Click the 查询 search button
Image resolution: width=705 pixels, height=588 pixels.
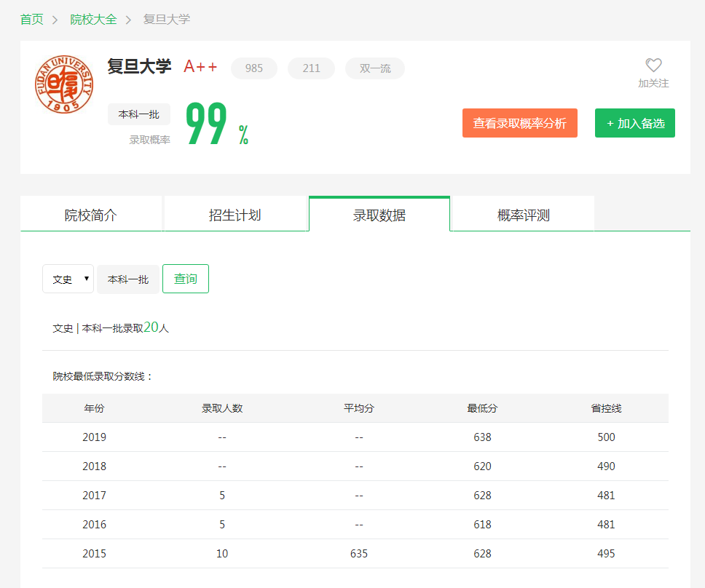tap(186, 279)
